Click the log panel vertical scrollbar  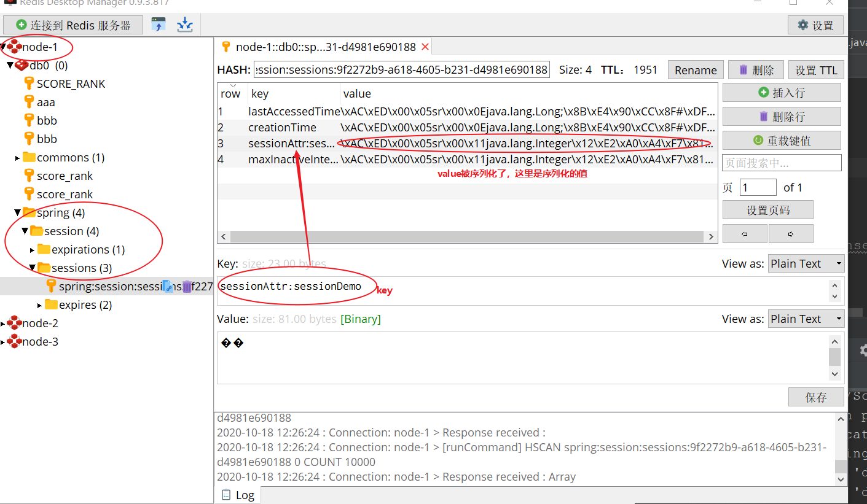[x=841, y=450]
